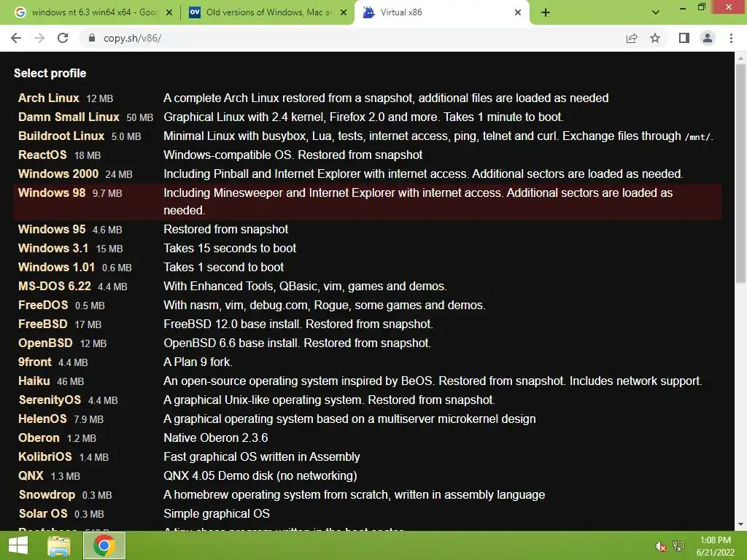Launch the HelenOS profile

tap(42, 419)
